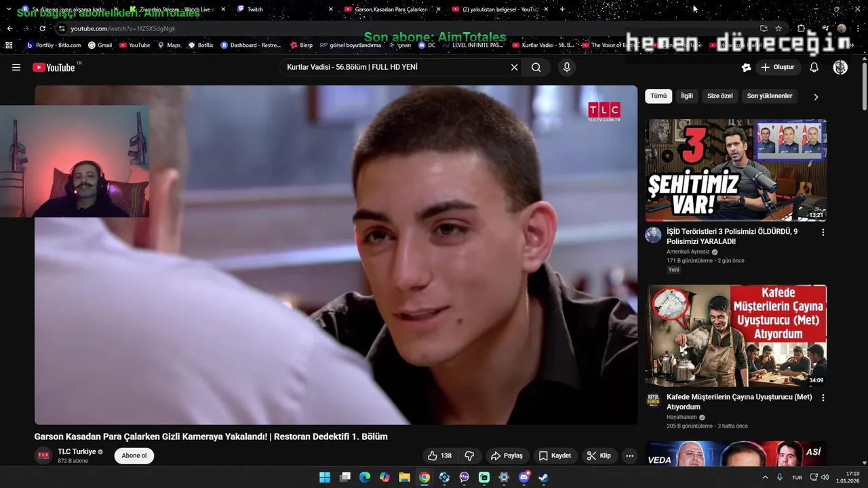
Task: Click the magnifier search button
Action: 536,67
